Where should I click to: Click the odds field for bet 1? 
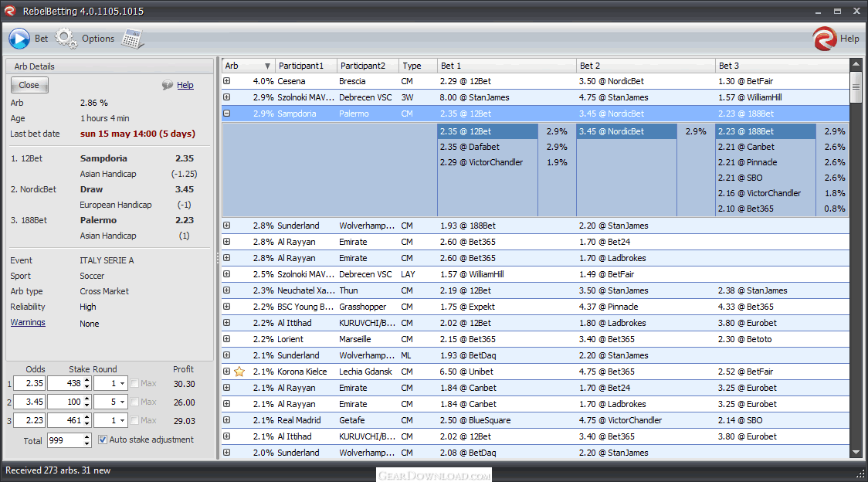pos(29,383)
